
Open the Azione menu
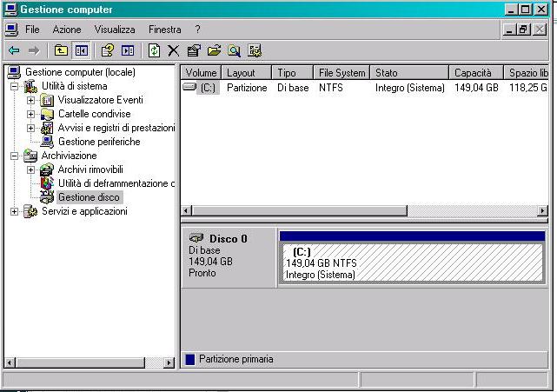click(x=67, y=30)
